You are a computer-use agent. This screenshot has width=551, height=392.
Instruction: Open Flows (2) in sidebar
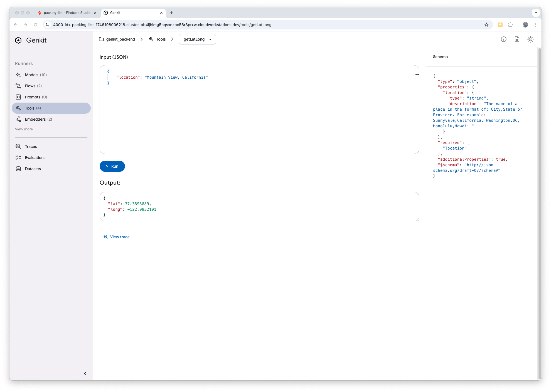click(x=51, y=86)
